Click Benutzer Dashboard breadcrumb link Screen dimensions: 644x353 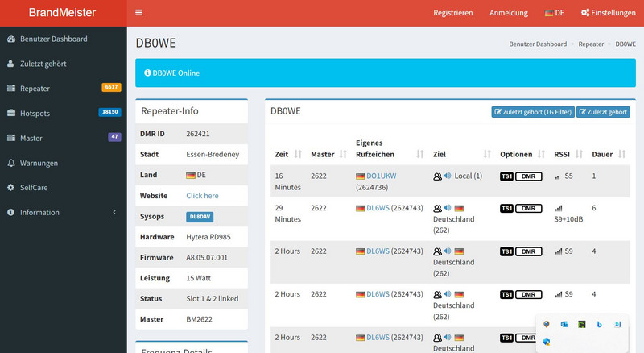tap(538, 44)
